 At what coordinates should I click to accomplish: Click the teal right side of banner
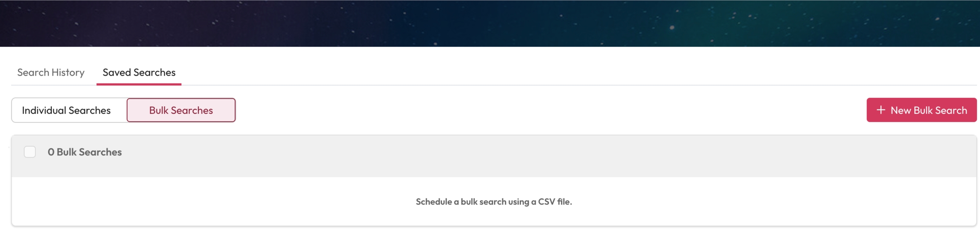tap(808, 23)
